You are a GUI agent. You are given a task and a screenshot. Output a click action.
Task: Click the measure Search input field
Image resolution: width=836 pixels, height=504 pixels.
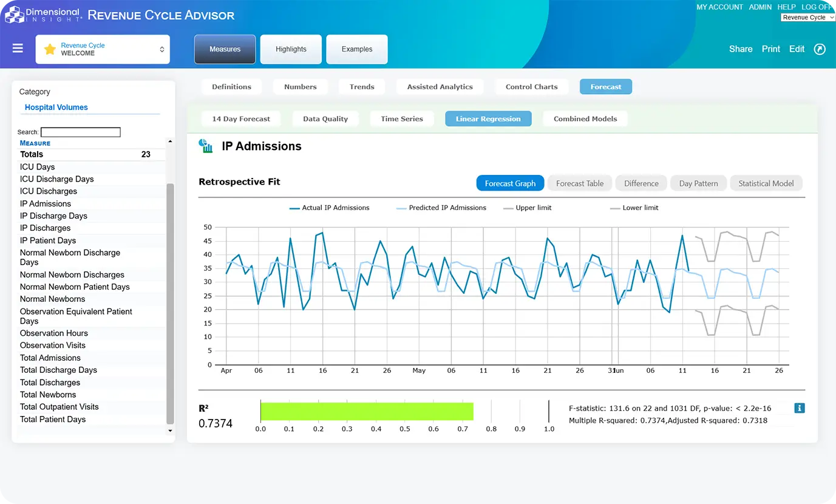pos(80,132)
